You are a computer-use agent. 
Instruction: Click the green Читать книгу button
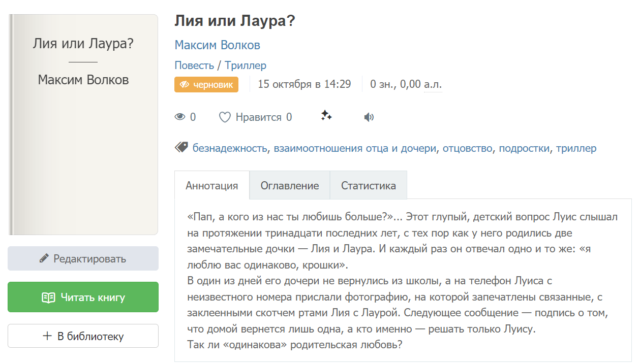83,297
